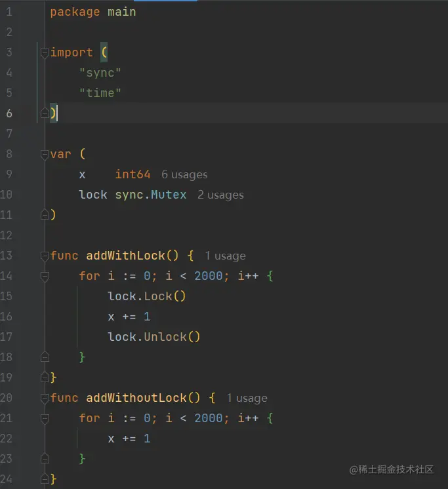Show the 6 usages of x
The height and width of the screenshot is (489, 448).
pyautogui.click(x=184, y=174)
